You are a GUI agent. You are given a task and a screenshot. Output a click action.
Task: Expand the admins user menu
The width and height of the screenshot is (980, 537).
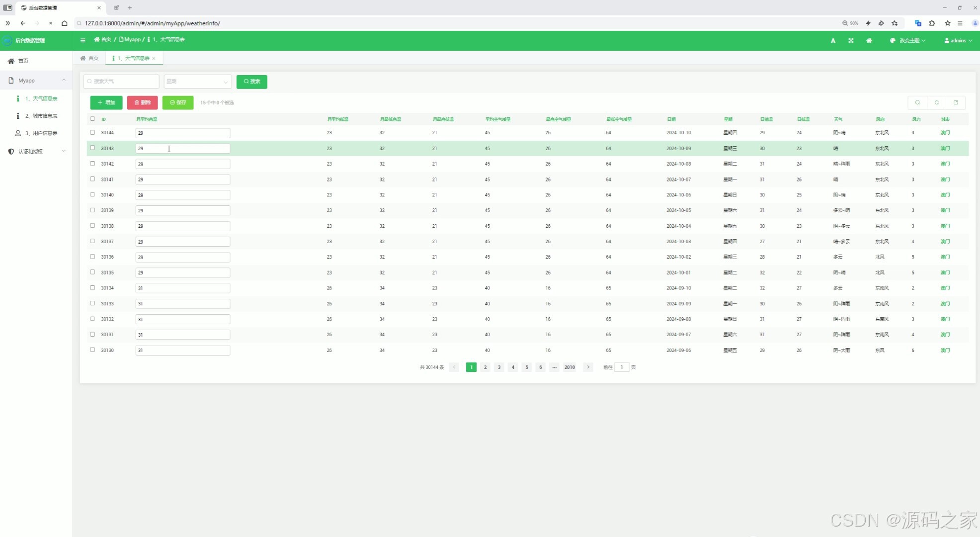(958, 41)
